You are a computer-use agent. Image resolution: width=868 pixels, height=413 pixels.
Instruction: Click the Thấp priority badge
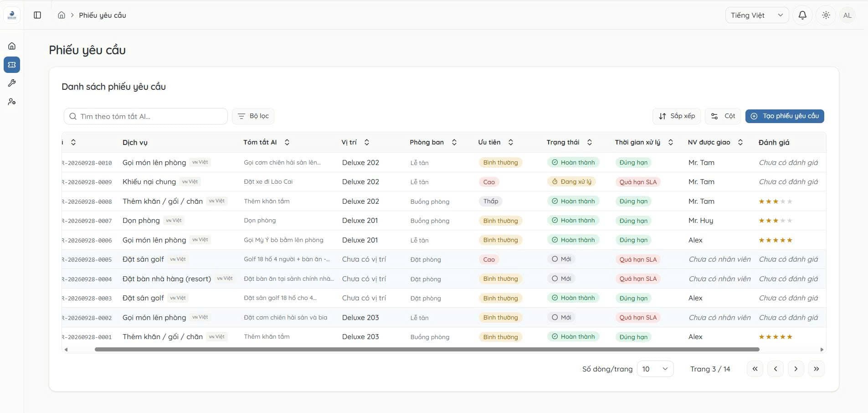[x=491, y=201]
